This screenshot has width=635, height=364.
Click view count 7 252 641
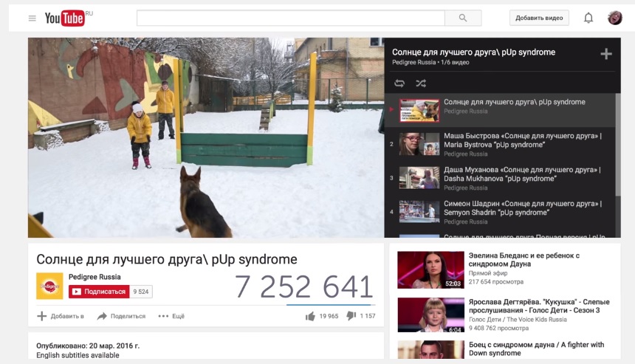[x=303, y=286]
